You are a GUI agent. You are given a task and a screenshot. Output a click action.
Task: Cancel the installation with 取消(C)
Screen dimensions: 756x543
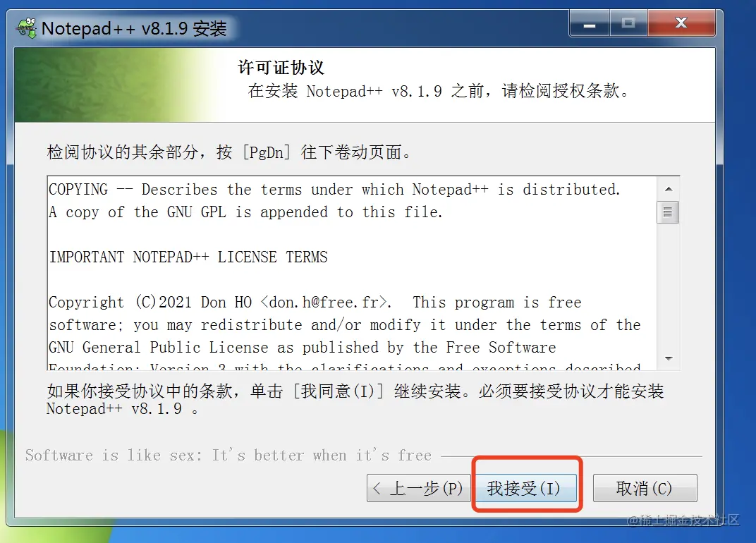pos(645,488)
